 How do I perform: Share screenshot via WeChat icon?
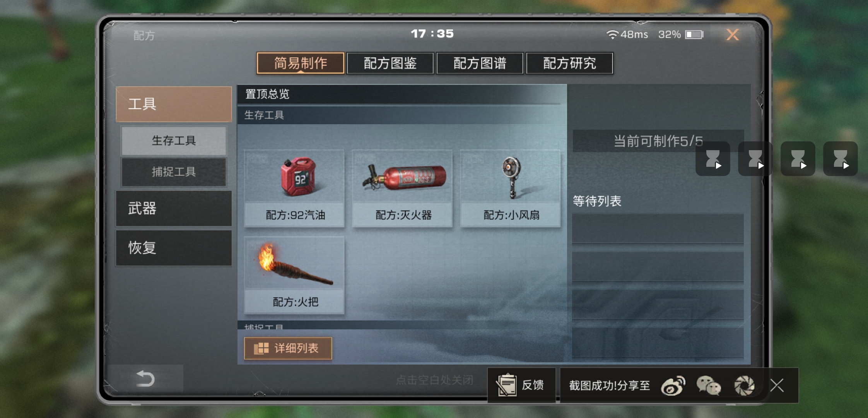pos(709,385)
